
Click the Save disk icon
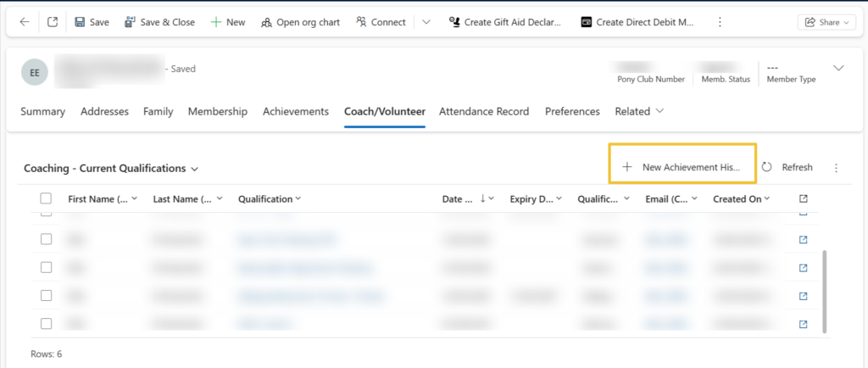click(80, 22)
